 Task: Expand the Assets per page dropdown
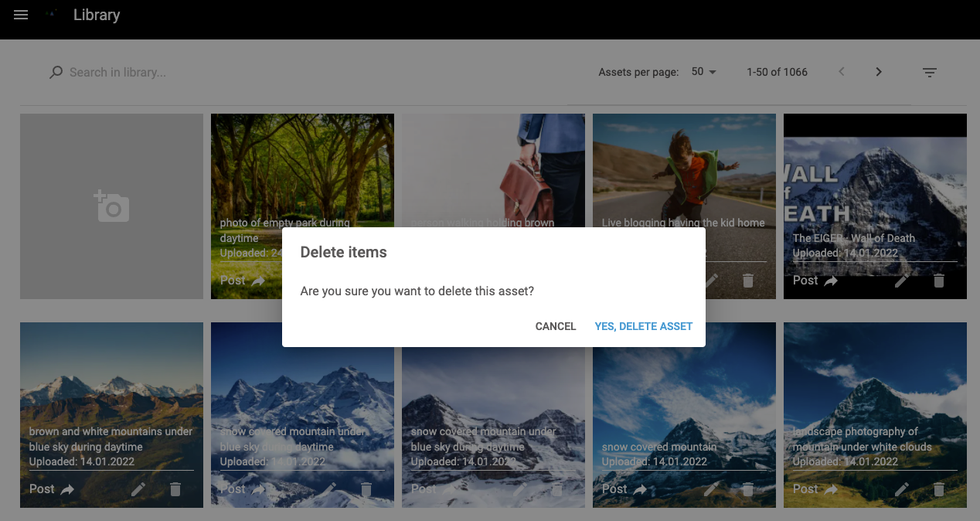coord(704,72)
